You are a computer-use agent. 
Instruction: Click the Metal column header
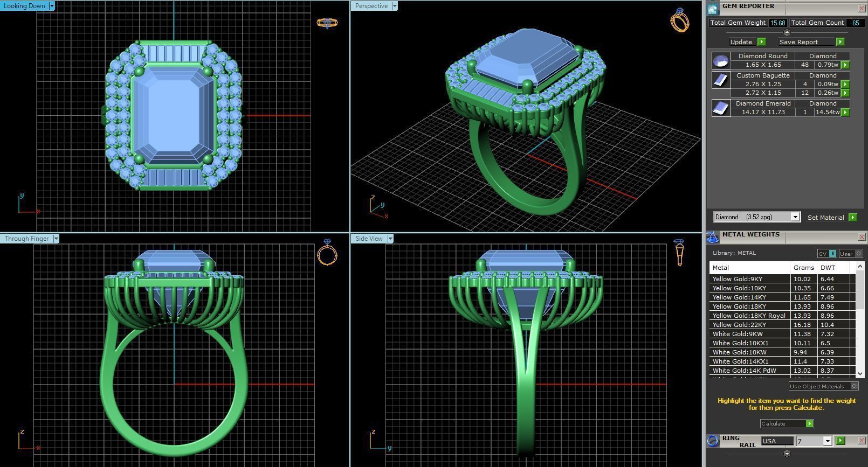(750, 268)
